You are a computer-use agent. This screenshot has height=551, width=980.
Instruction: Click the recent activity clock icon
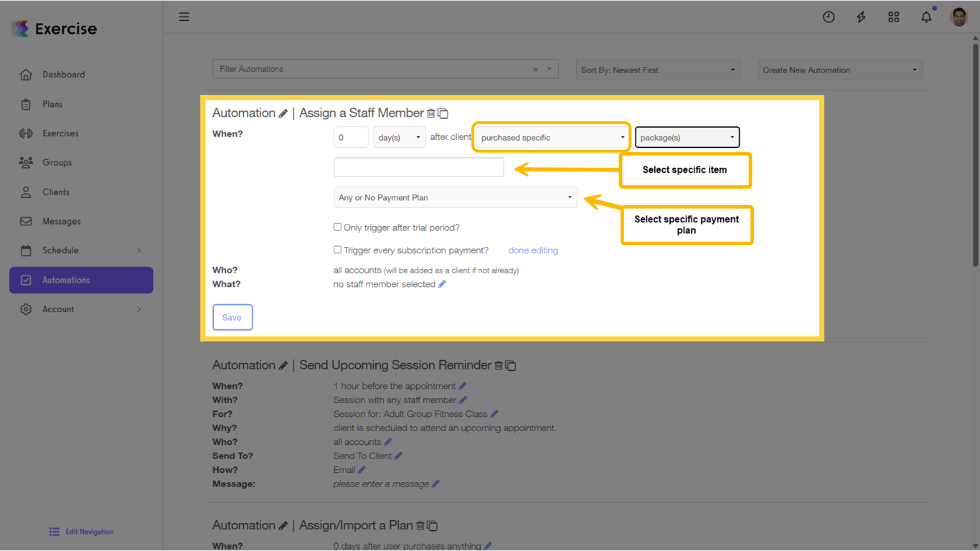[x=829, y=16]
